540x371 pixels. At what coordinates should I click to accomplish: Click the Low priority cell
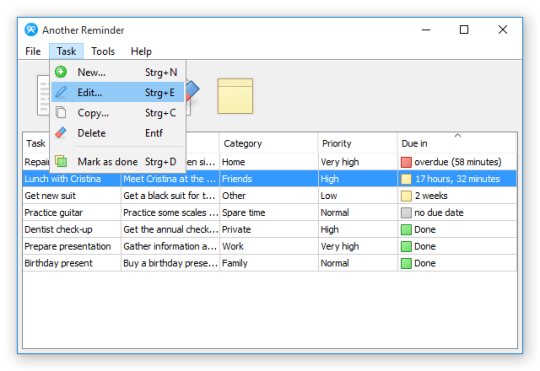click(x=358, y=196)
